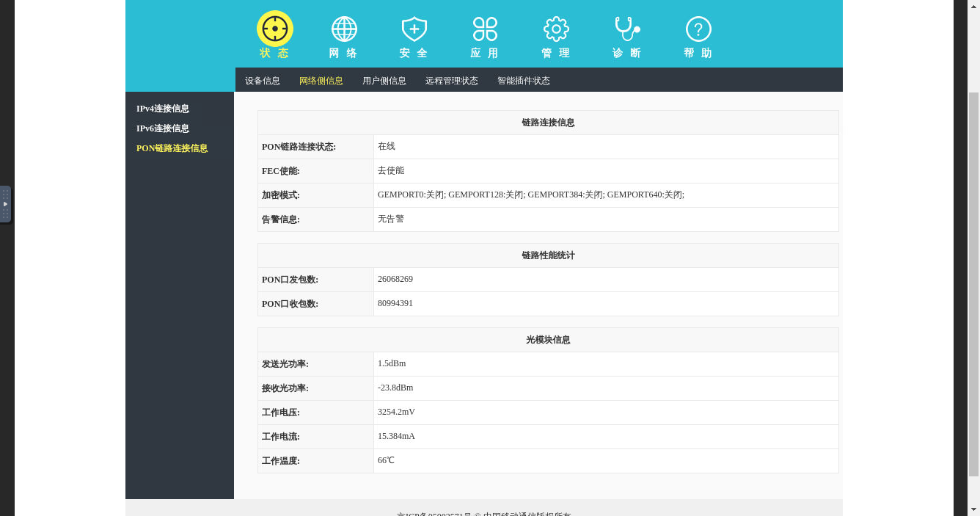Select sent packets value 26068269
Viewport: 980px width, 516px height.
coord(395,279)
